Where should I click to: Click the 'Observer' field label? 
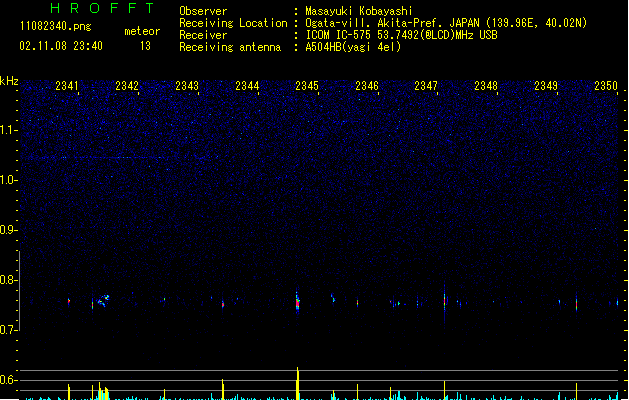(x=203, y=11)
